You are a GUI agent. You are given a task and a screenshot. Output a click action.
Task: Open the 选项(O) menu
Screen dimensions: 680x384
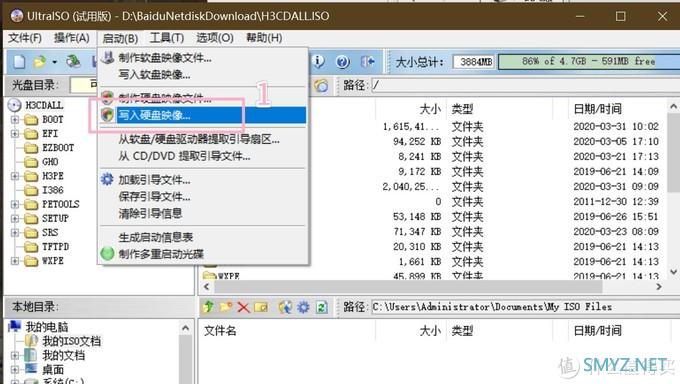[215, 38]
